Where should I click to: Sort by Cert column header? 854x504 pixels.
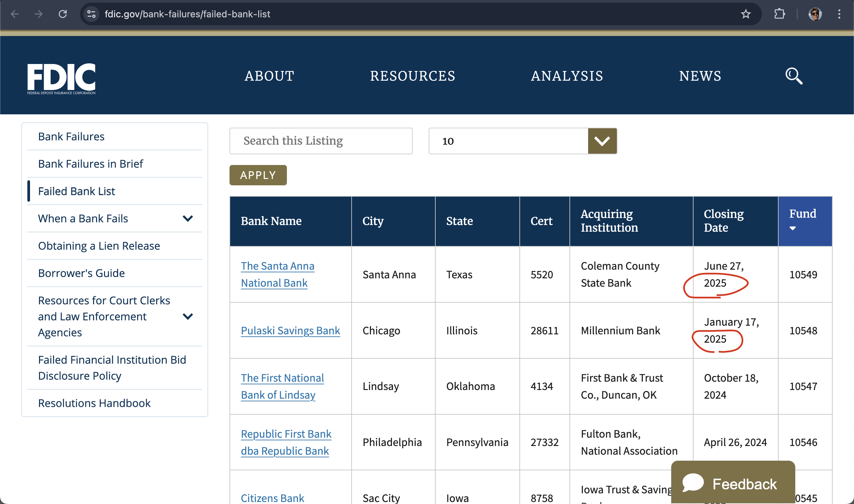pyautogui.click(x=541, y=221)
